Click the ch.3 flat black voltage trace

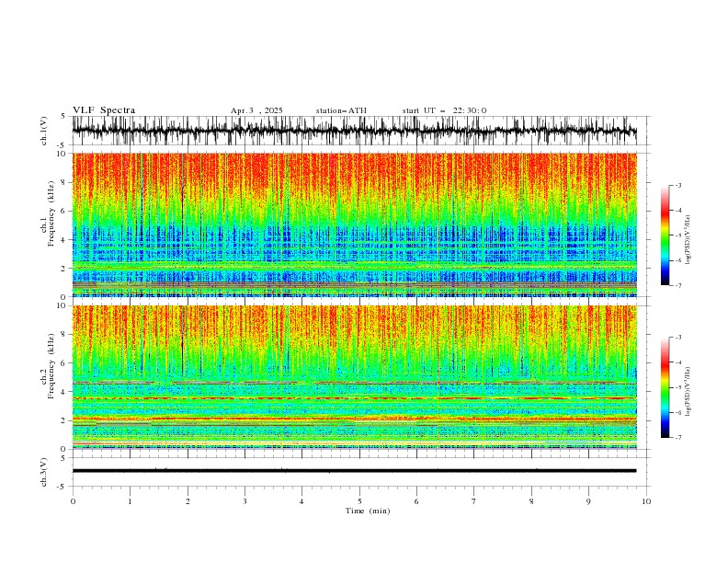point(354,471)
